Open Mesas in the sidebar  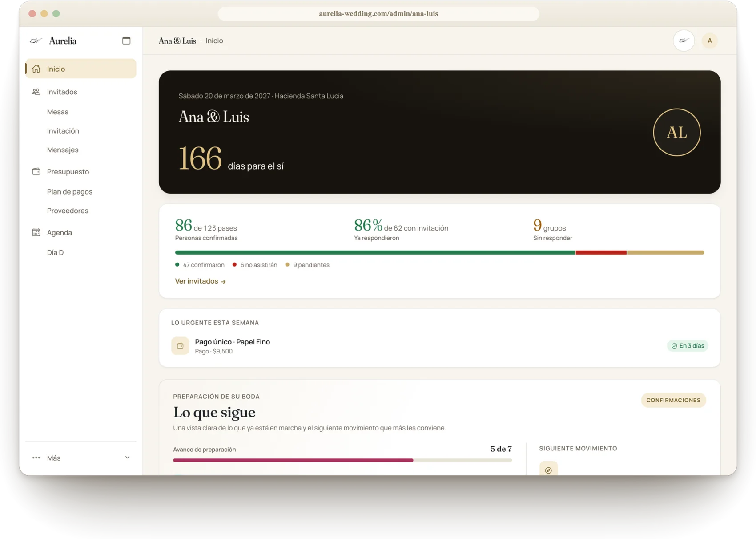pos(58,112)
